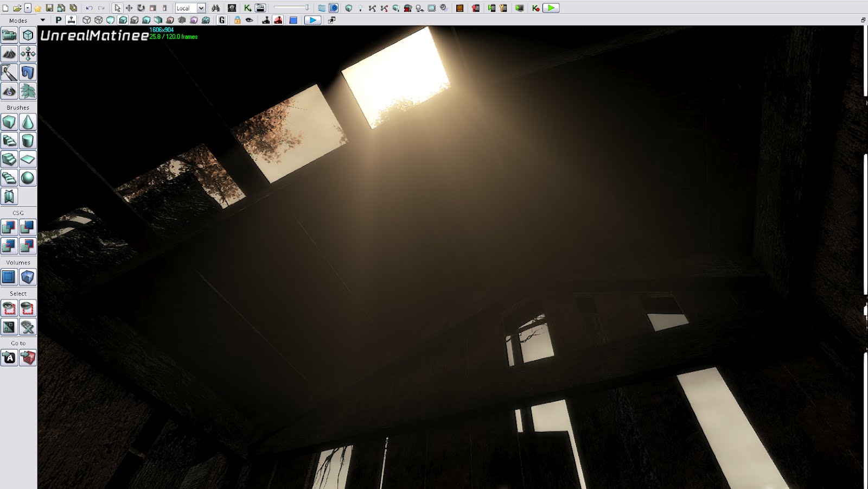Open the Local coordinate system dropdown
This screenshot has width=868, height=489.
(x=201, y=8)
